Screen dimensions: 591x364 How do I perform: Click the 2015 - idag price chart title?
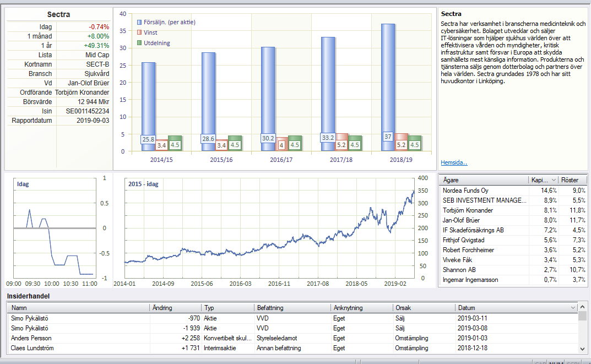pos(143,184)
